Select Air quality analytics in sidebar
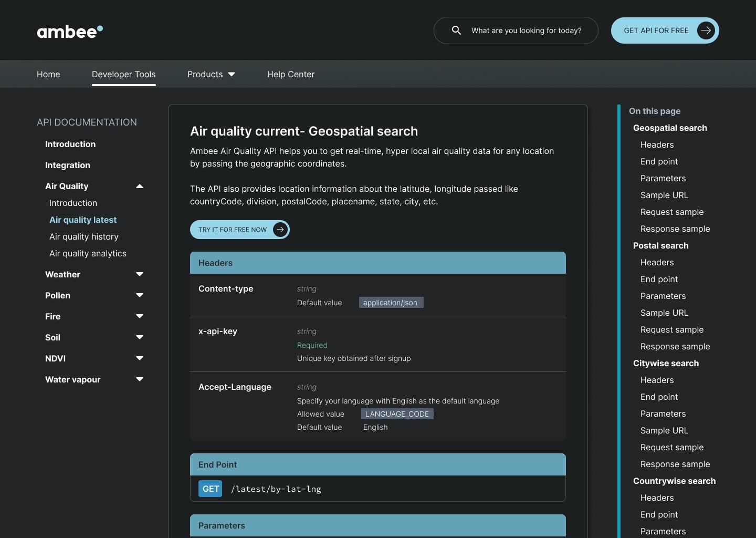The width and height of the screenshot is (756, 538). point(88,253)
